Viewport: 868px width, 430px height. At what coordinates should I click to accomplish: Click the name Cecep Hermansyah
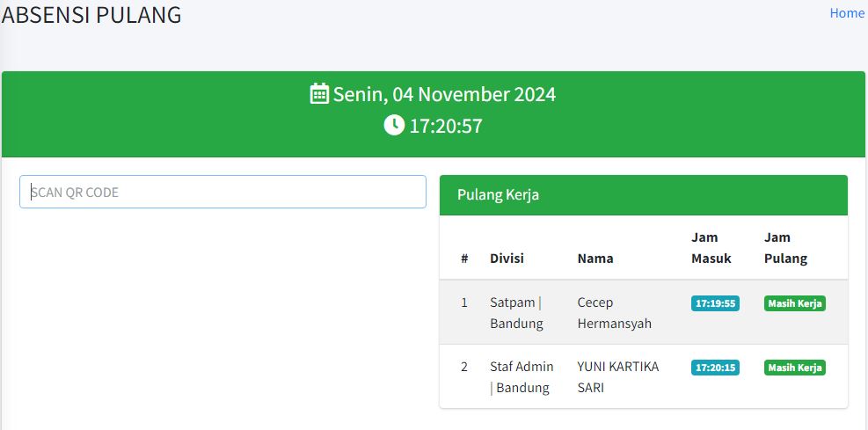click(x=615, y=313)
